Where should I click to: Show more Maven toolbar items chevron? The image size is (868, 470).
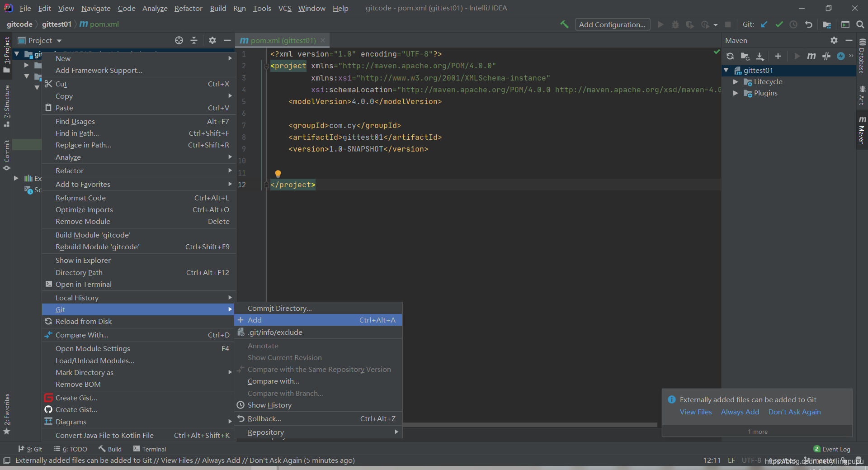[851, 56]
